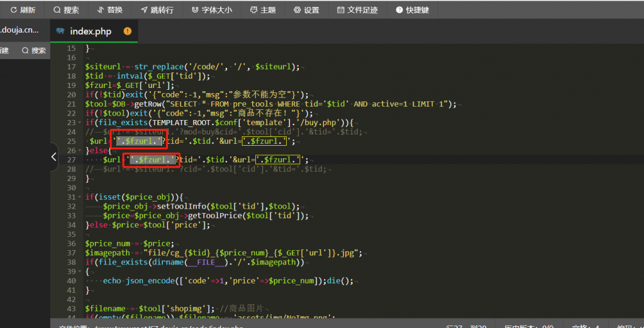Open 字体大小 (Font size) option
Screen dimensions: 644x328
[x=211, y=10]
